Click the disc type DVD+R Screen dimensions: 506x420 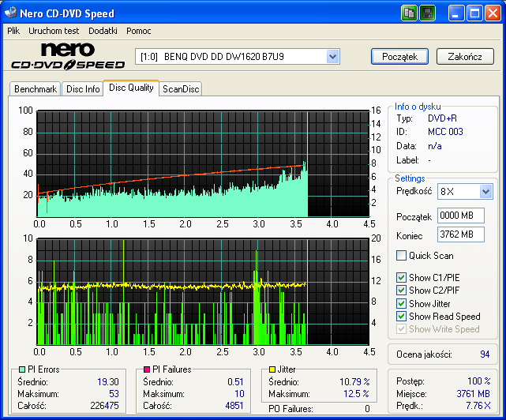click(442, 118)
